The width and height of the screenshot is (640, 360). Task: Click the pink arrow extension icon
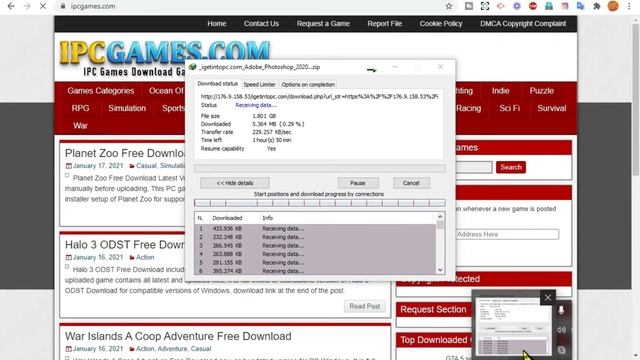(x=500, y=6)
